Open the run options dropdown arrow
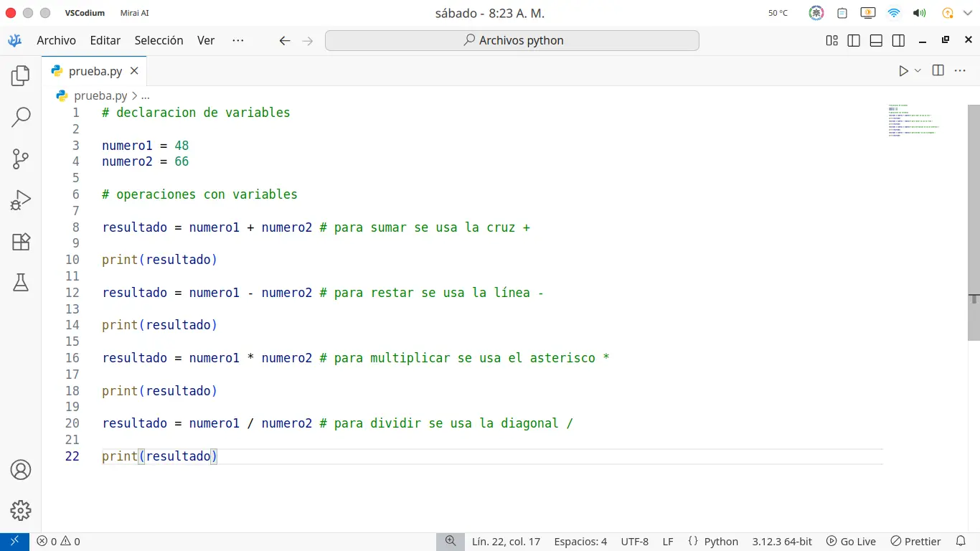 tap(918, 70)
